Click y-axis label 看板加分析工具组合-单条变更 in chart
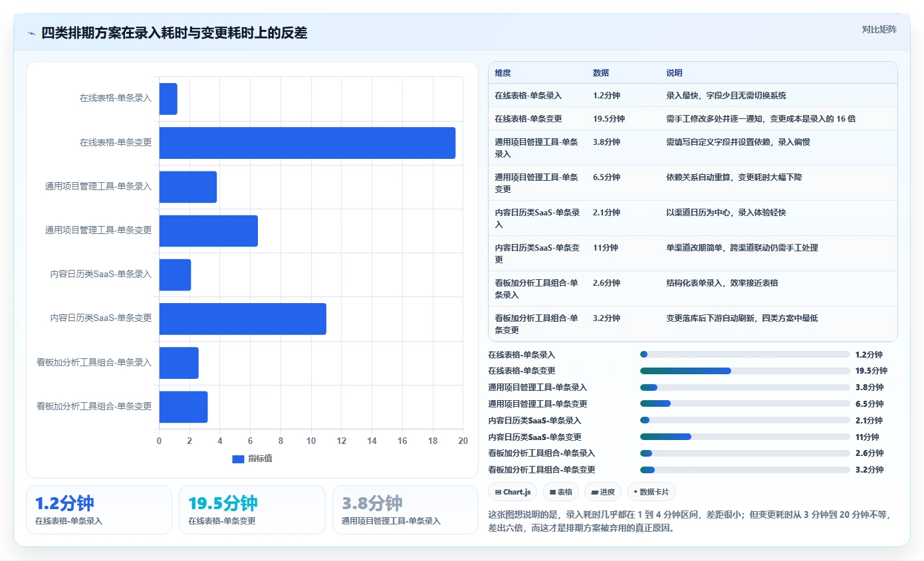924x561 pixels. coord(94,407)
